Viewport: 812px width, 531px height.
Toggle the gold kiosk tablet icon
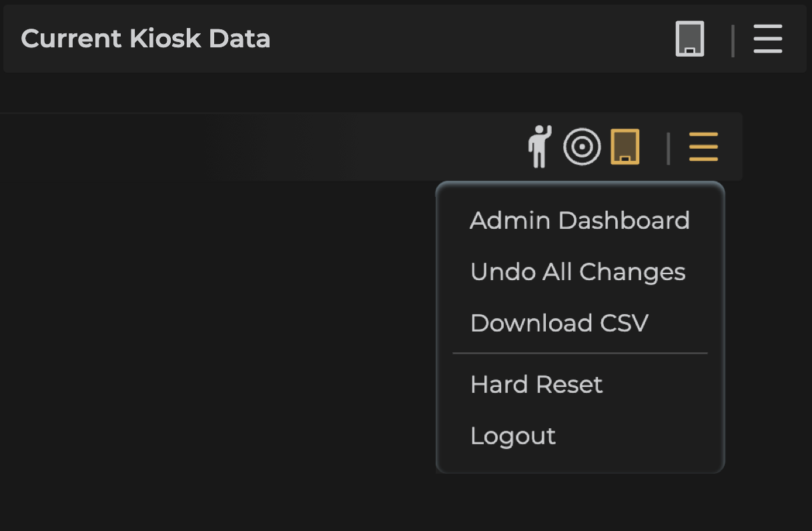coord(625,147)
